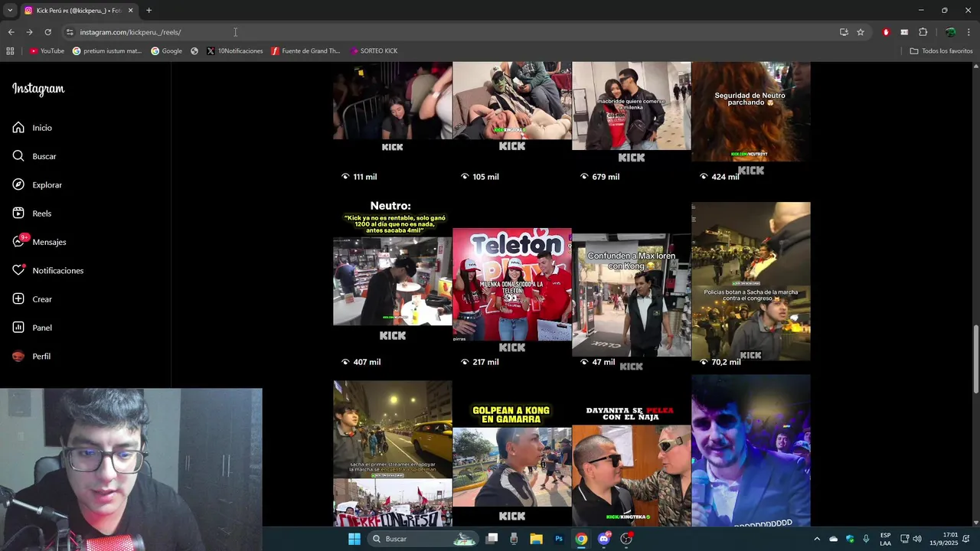
Task: Go back with browser back arrow
Action: coord(11,32)
